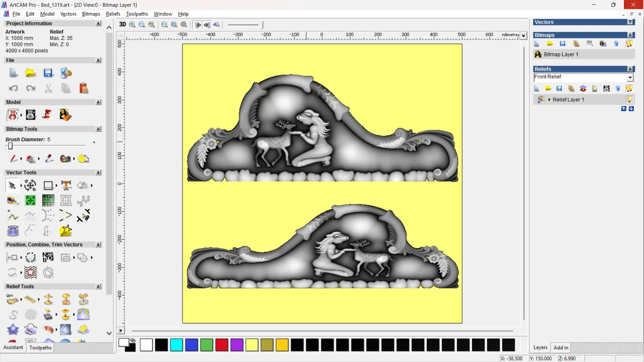644x362 pixels.
Task: Toggle visibility bulb of Relief Layer 1
Action: 629,100
